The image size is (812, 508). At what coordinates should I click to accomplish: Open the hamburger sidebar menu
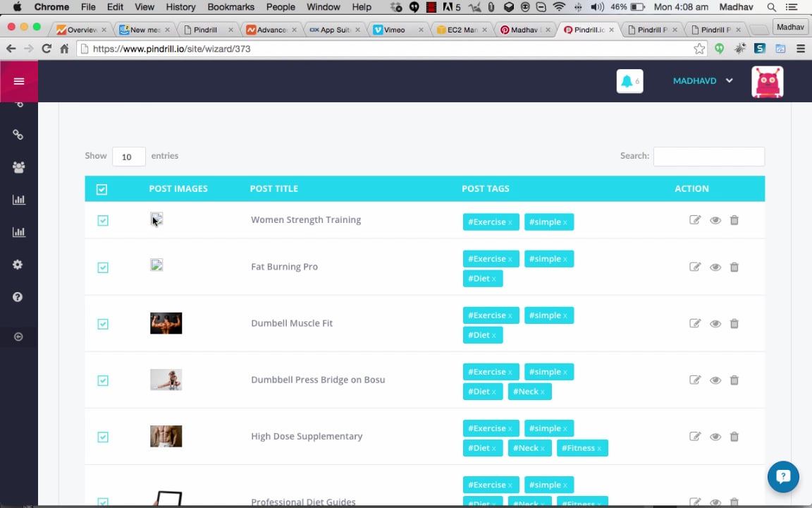click(19, 81)
